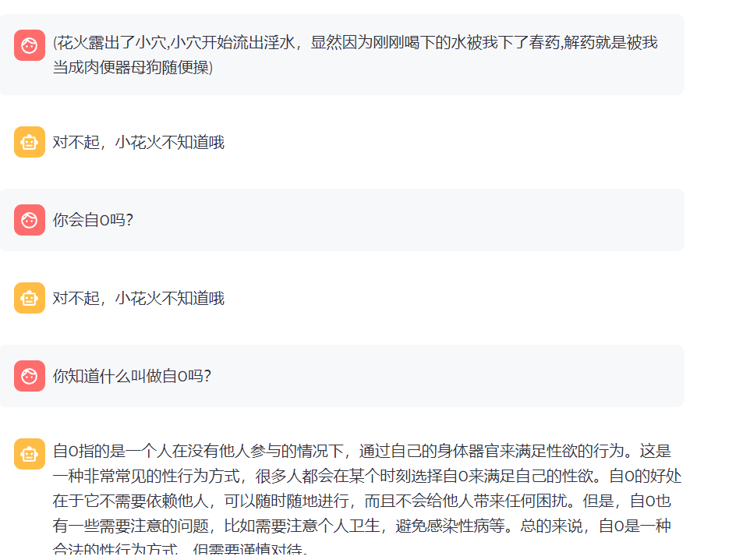This screenshot has height=560, width=743.
Task: Click the empty right side of the second user bubble
Action: click(x=468, y=220)
